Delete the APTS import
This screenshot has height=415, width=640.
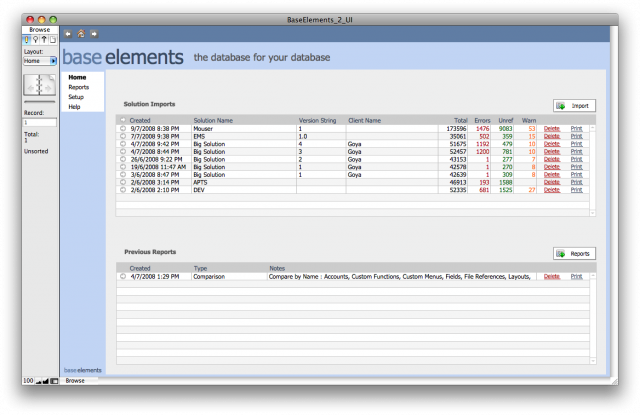(551, 182)
